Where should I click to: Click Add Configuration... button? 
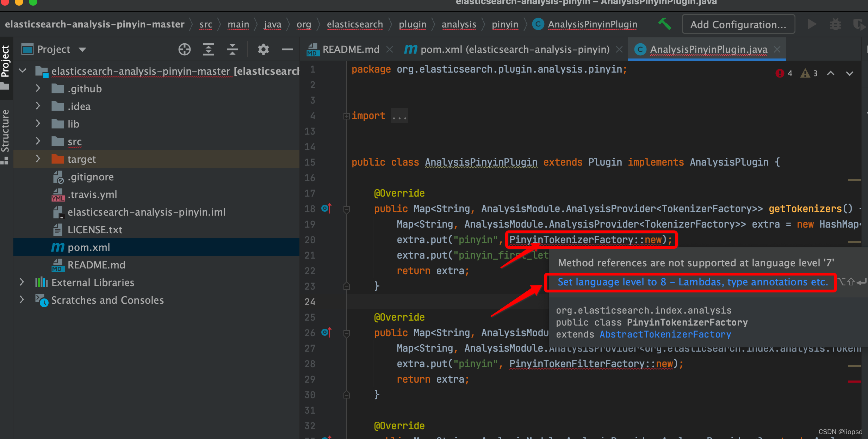(738, 24)
